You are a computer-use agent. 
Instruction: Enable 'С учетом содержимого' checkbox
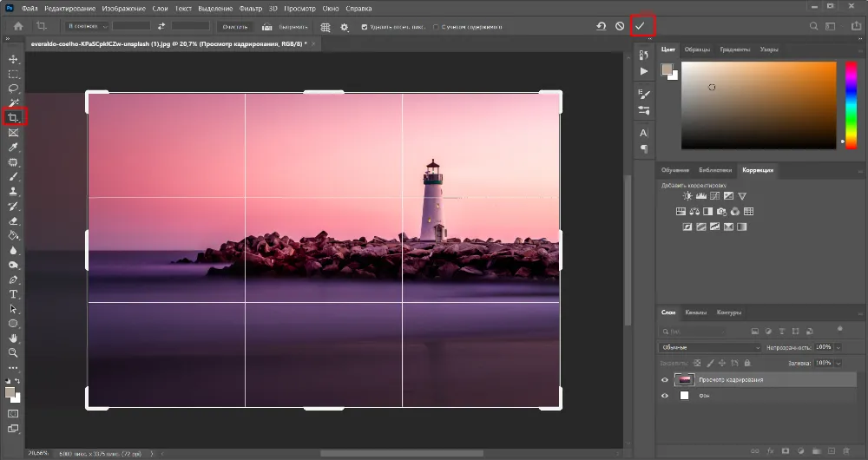click(436, 27)
